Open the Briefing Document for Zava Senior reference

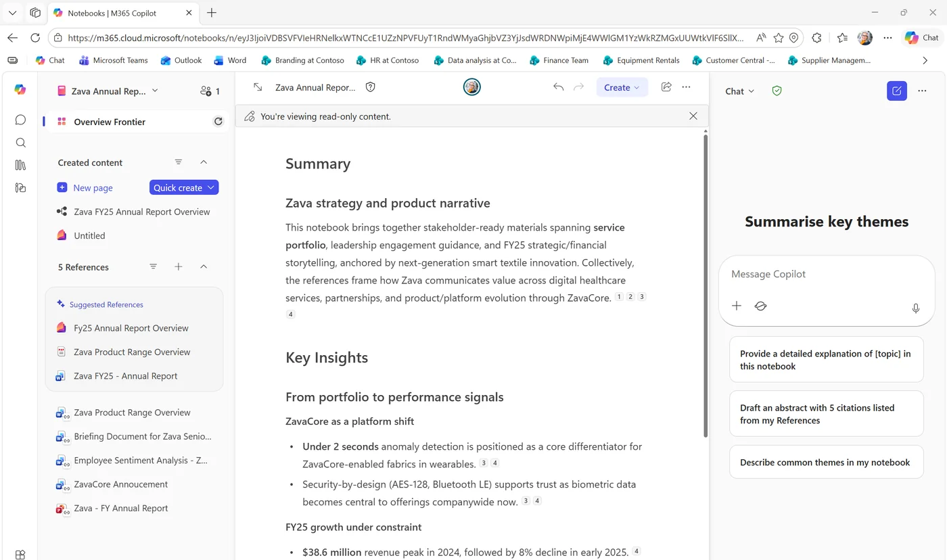pos(134,436)
